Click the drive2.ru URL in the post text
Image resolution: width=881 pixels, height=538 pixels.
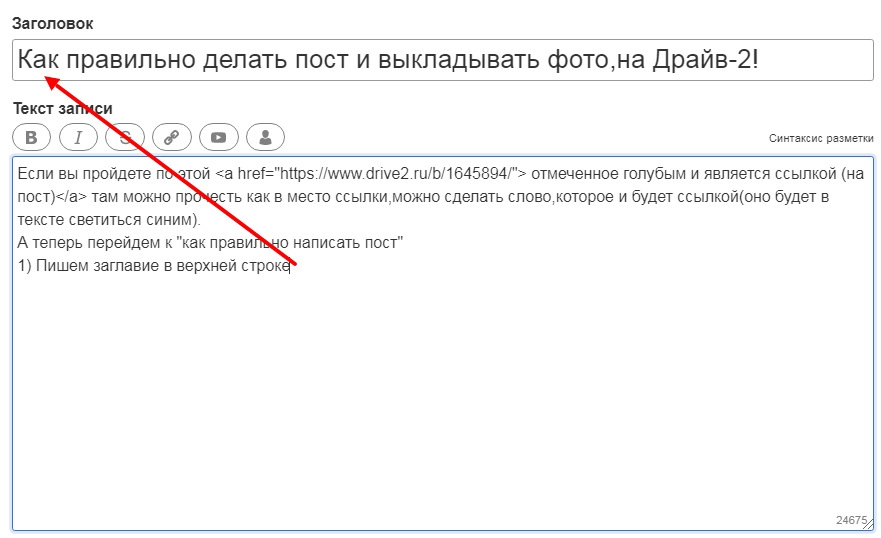396,174
